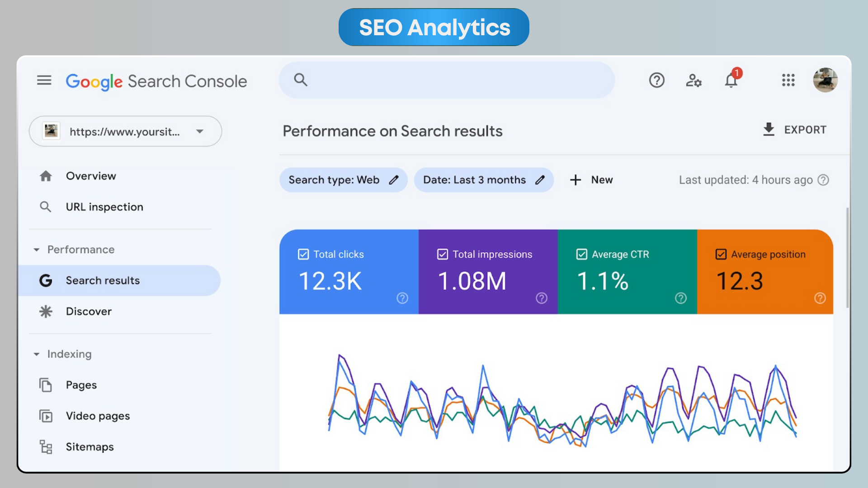Uncheck the Total clicks checkbox

(x=303, y=254)
